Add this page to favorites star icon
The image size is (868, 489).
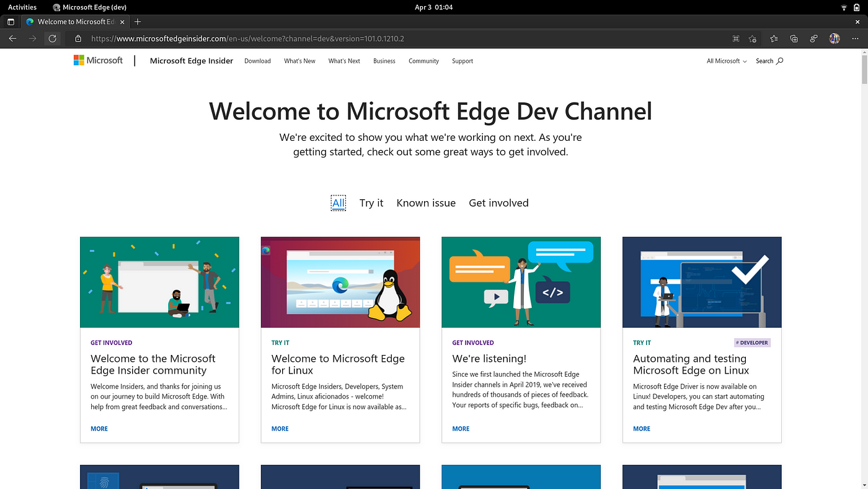click(x=753, y=38)
